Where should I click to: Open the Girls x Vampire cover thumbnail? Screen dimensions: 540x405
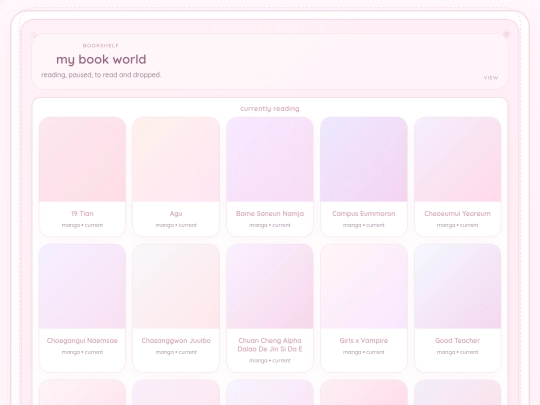click(x=364, y=286)
